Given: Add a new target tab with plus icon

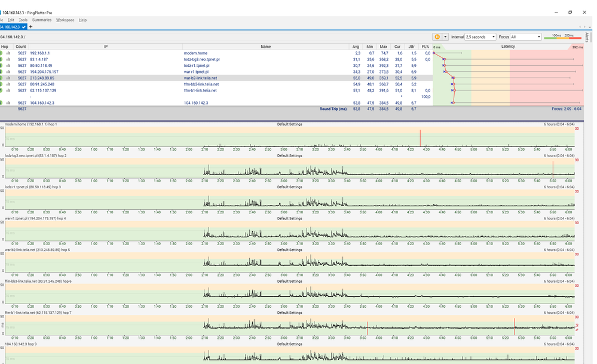Looking at the screenshot, I should tap(30, 27).
